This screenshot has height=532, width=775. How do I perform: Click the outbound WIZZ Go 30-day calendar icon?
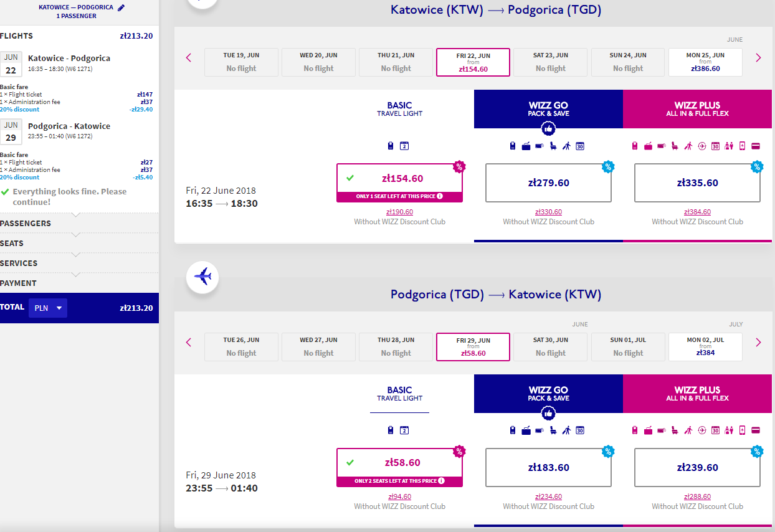(x=580, y=146)
